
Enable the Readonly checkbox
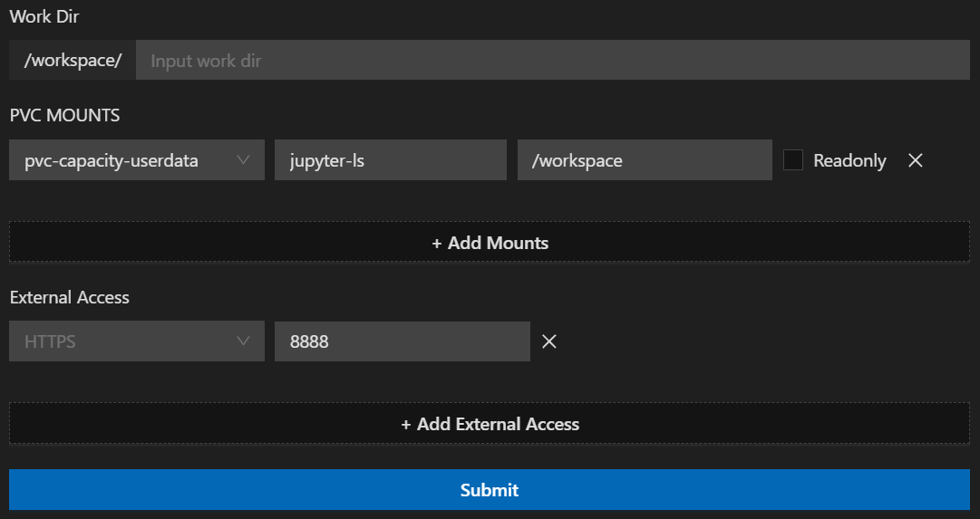pos(793,160)
